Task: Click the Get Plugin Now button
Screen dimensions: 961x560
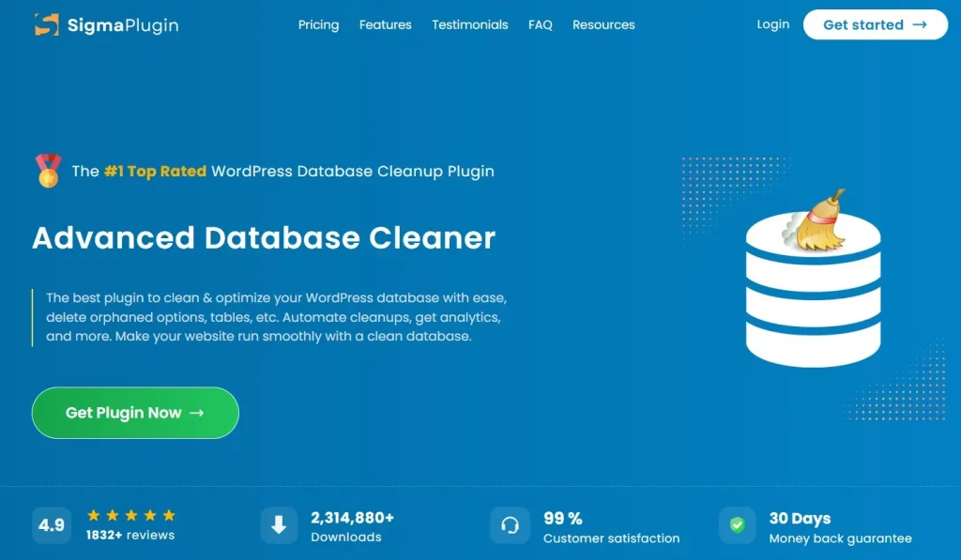Action: pos(135,413)
